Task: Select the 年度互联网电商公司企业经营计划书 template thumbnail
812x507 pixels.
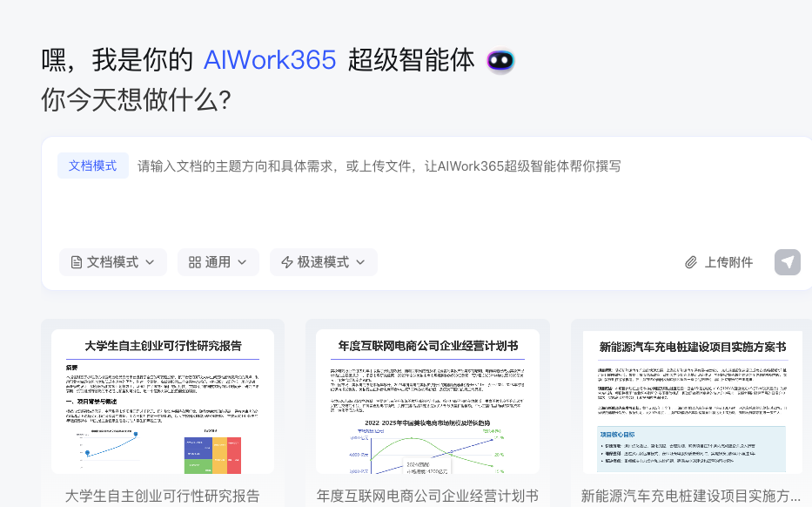Action: pos(427,401)
